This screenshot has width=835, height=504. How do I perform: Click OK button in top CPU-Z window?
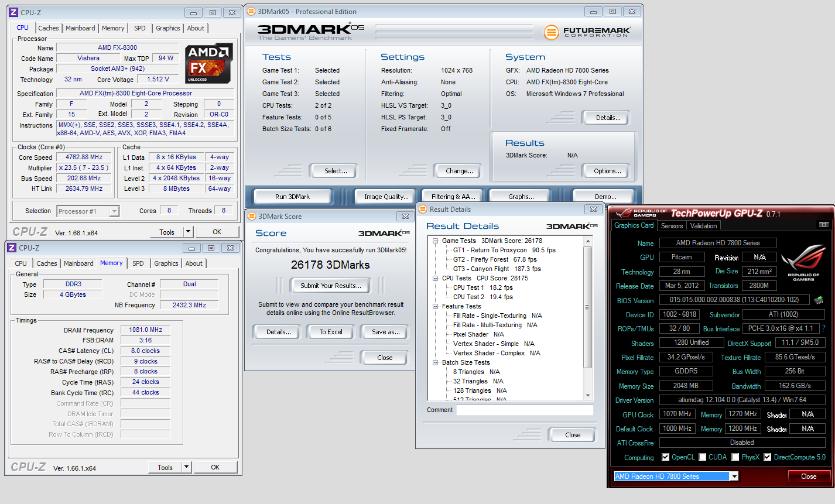click(x=217, y=232)
